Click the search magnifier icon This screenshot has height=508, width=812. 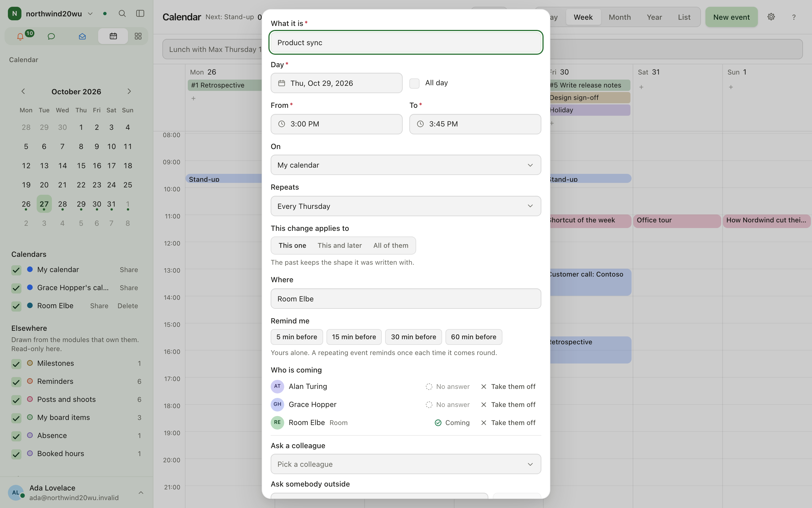point(122,14)
